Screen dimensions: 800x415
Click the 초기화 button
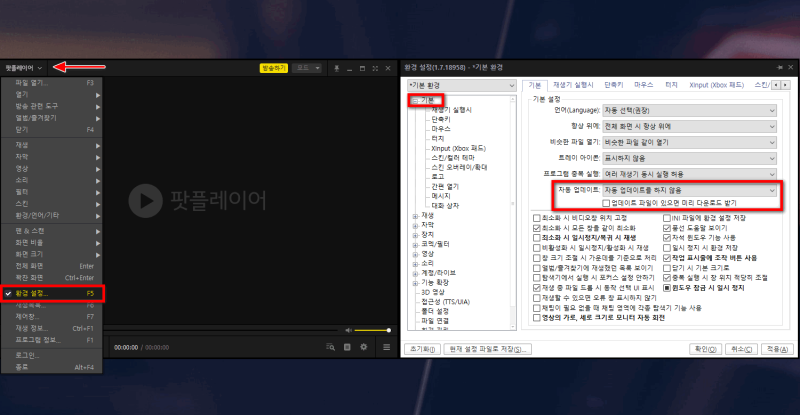[x=420, y=349]
